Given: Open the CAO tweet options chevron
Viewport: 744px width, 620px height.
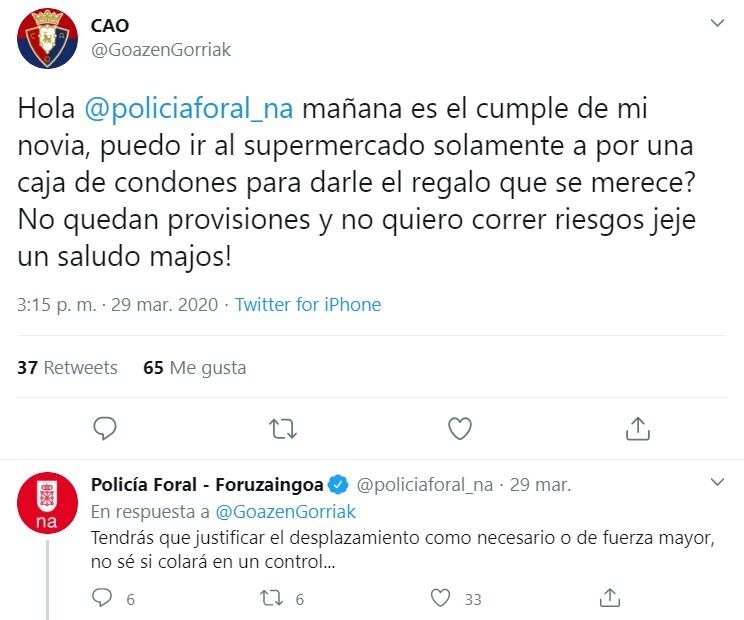Looking at the screenshot, I should click(x=717, y=23).
